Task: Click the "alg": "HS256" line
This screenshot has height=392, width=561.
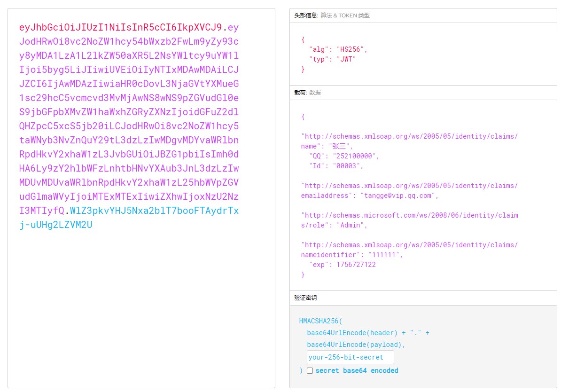Action: click(338, 49)
